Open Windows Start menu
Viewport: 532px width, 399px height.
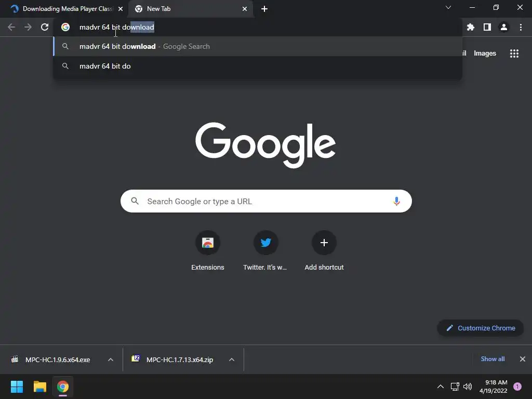[17, 387]
